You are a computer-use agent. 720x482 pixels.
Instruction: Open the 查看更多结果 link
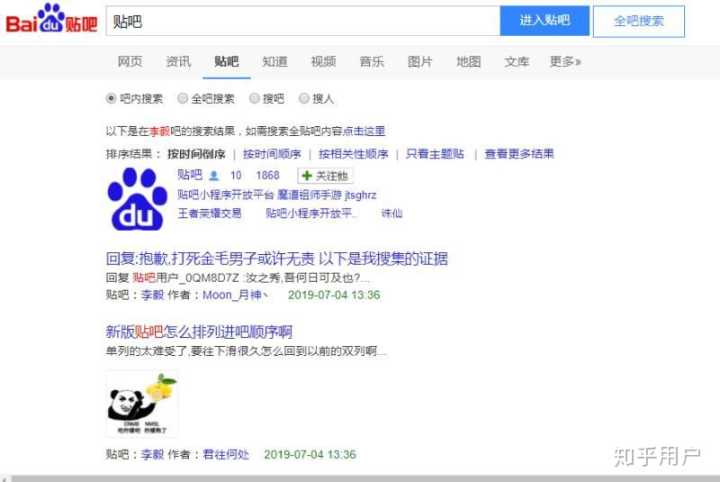519,154
